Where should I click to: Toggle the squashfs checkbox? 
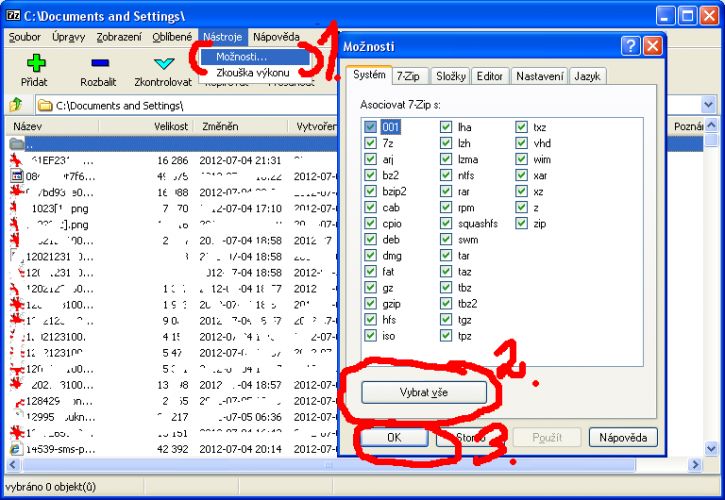pos(446,223)
